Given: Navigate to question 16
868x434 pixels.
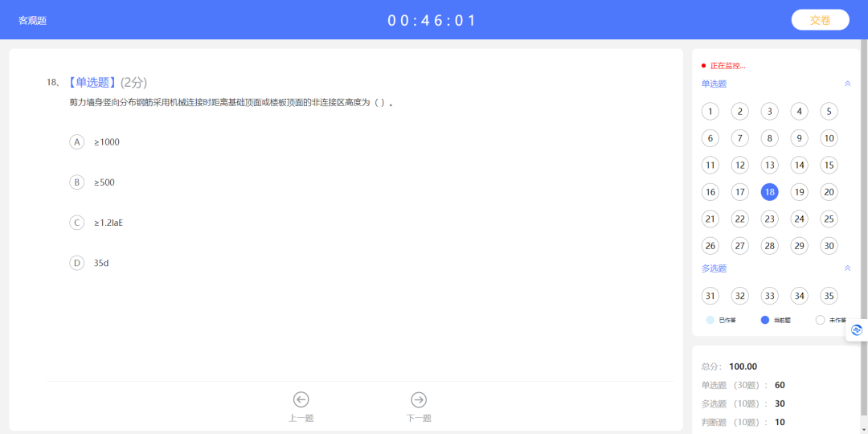Looking at the screenshot, I should 710,192.
